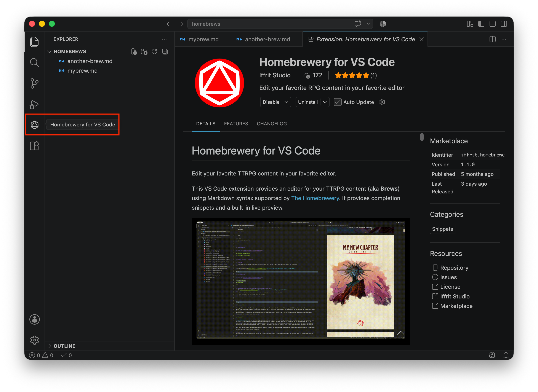Go back using the navigation arrow
The height and width of the screenshot is (392, 538).
click(x=169, y=24)
